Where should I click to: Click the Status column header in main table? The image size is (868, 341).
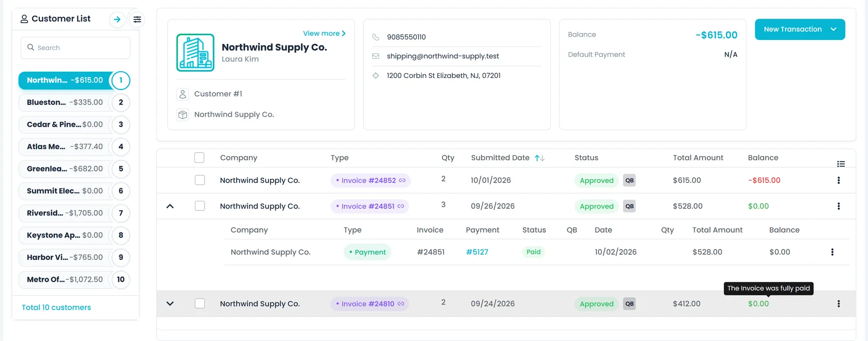coord(586,157)
